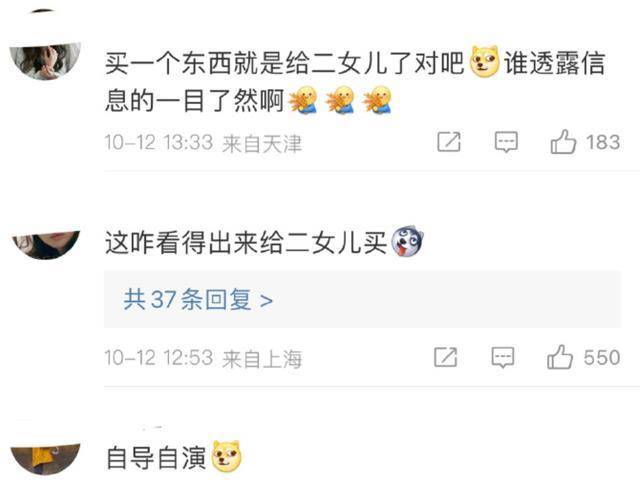Expand 共37条回复 replies thread
Image resolution: width=640 pixels, height=486 pixels.
click(x=362, y=299)
